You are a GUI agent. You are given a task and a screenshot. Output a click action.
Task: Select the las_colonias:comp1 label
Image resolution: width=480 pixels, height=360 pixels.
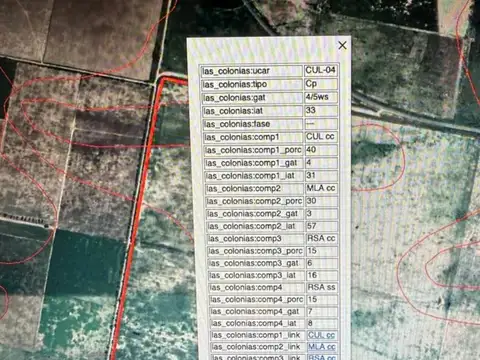[x=242, y=137]
